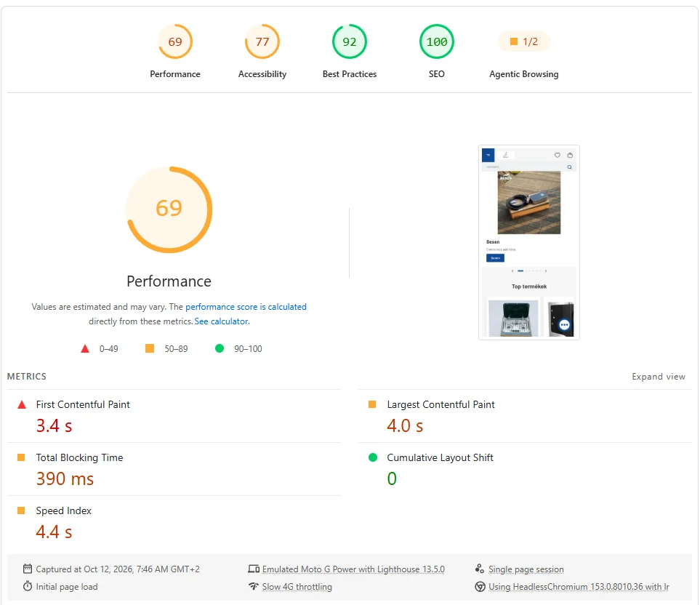Select the SEO score gauge 100
The width and height of the screenshot is (700, 605).
point(437,41)
